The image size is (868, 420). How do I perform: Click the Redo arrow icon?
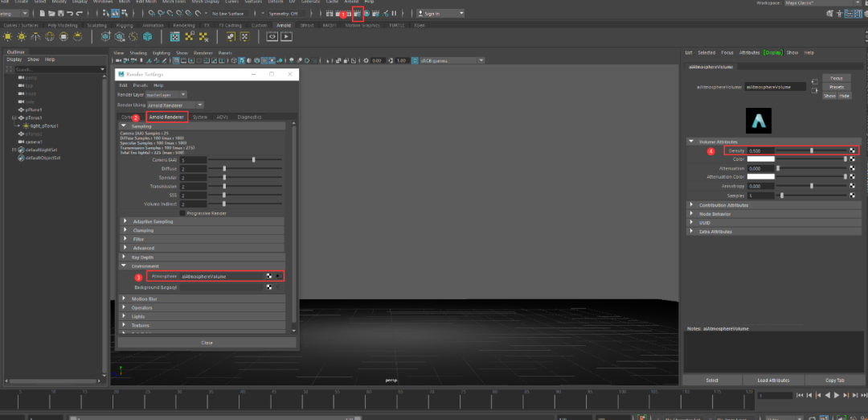pos(79,13)
